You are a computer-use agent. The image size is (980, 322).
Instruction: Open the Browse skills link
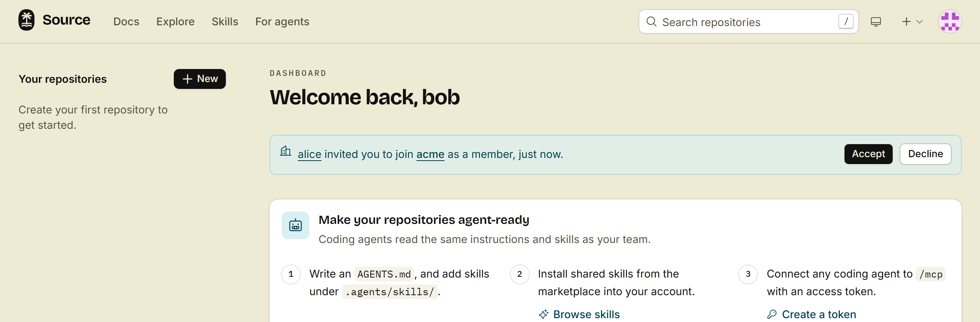pyautogui.click(x=586, y=314)
